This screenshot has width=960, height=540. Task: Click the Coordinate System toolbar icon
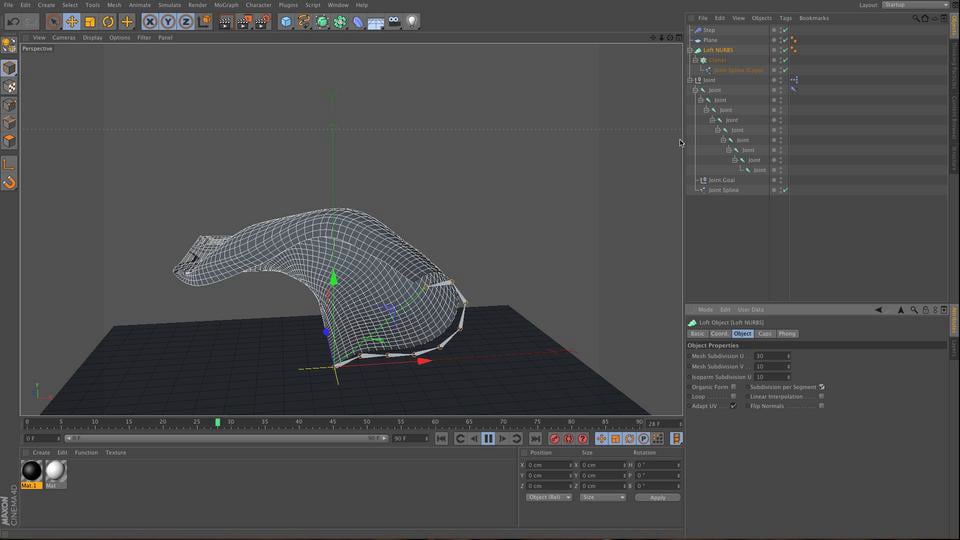(204, 22)
